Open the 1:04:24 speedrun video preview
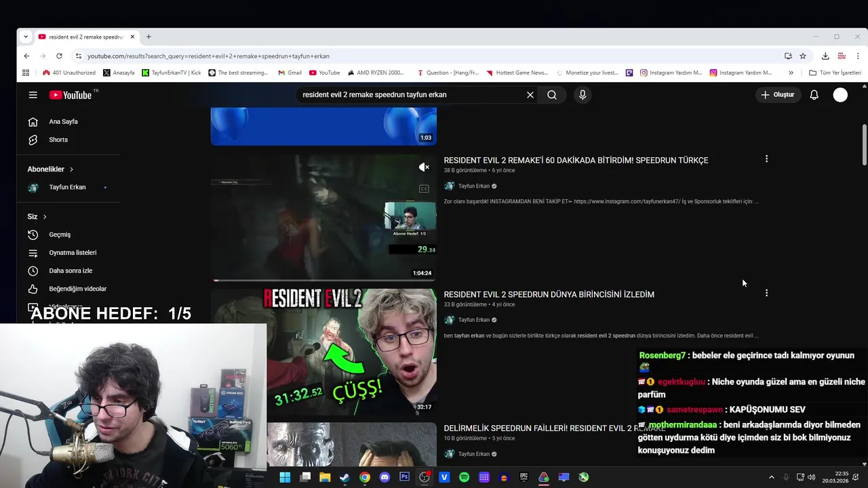The image size is (868, 488). tap(323, 218)
